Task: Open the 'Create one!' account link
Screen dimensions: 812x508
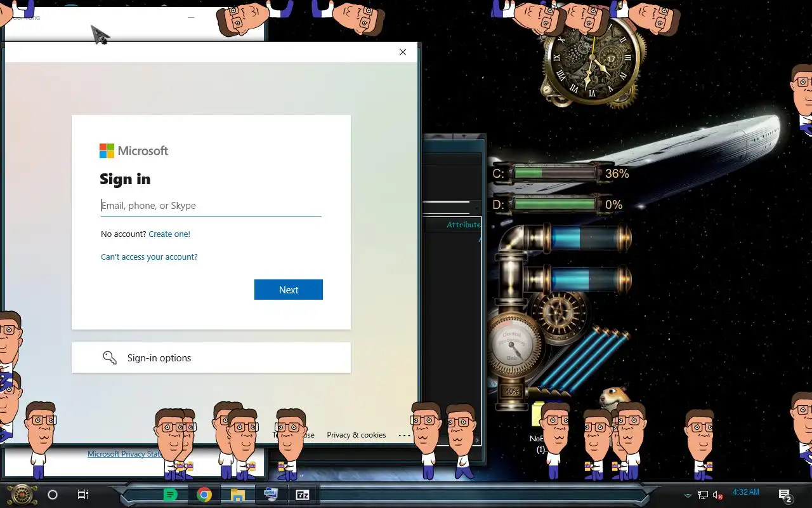Action: 169,234
